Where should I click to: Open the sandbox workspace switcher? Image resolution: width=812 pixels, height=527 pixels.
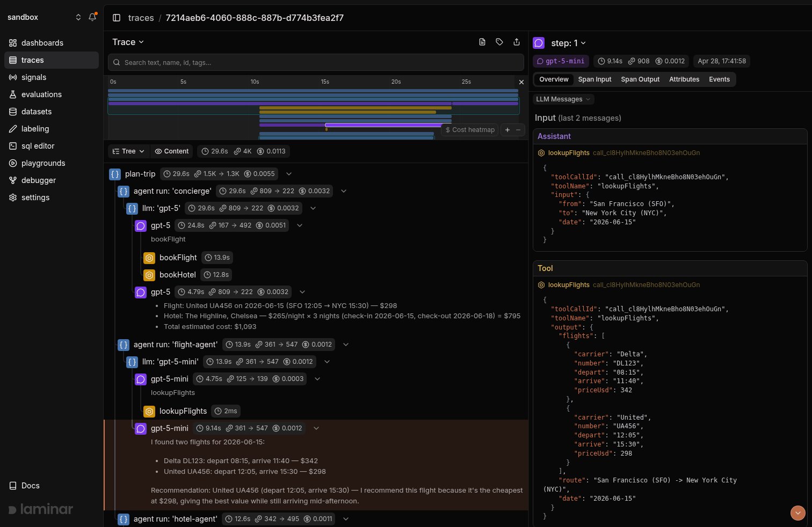click(44, 17)
